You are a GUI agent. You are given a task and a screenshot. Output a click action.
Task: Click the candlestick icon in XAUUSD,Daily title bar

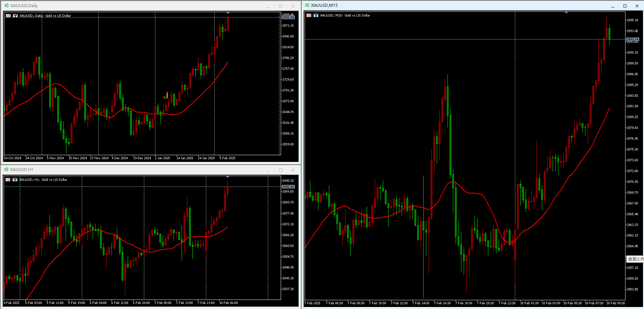click(x=6, y=5)
